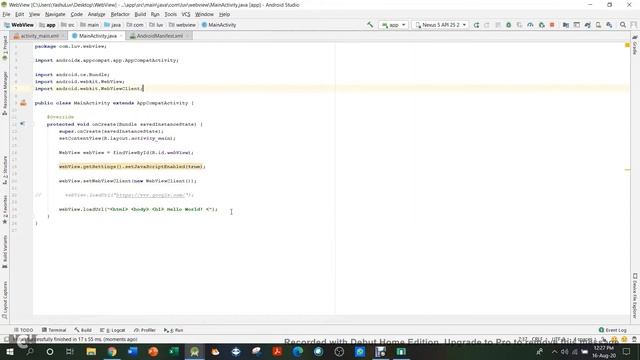
Task: Open the Run menu
Action: tap(155, 14)
